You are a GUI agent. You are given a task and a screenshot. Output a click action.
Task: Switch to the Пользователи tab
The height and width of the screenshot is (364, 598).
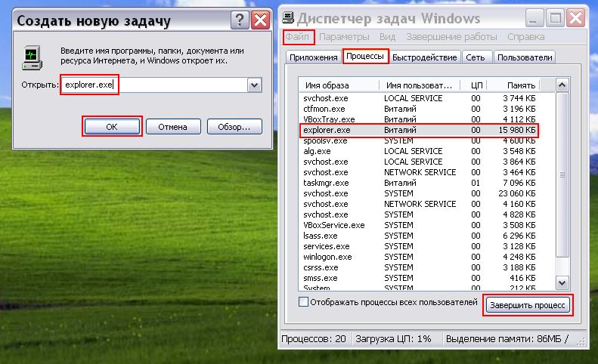point(525,57)
